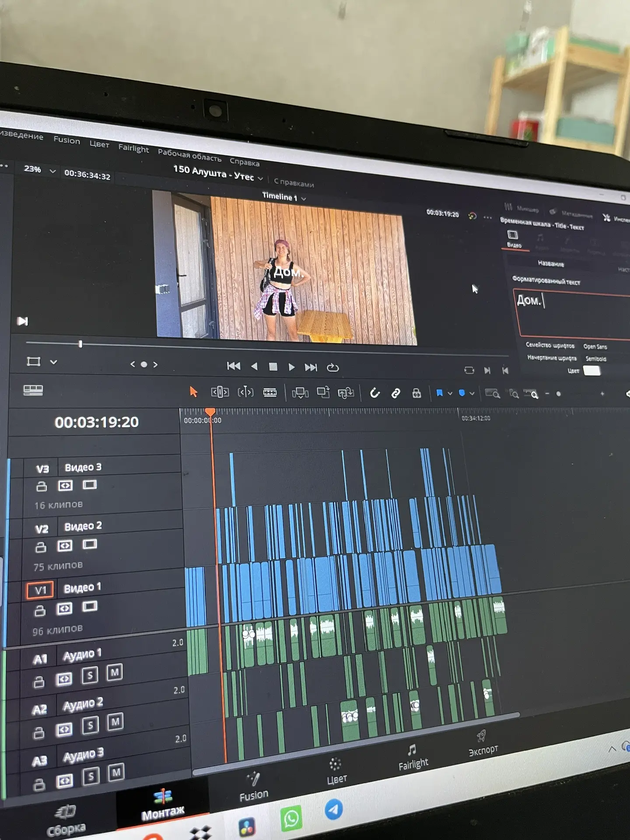Add a blue marker on the timeline
The image size is (630, 840).
(462, 393)
